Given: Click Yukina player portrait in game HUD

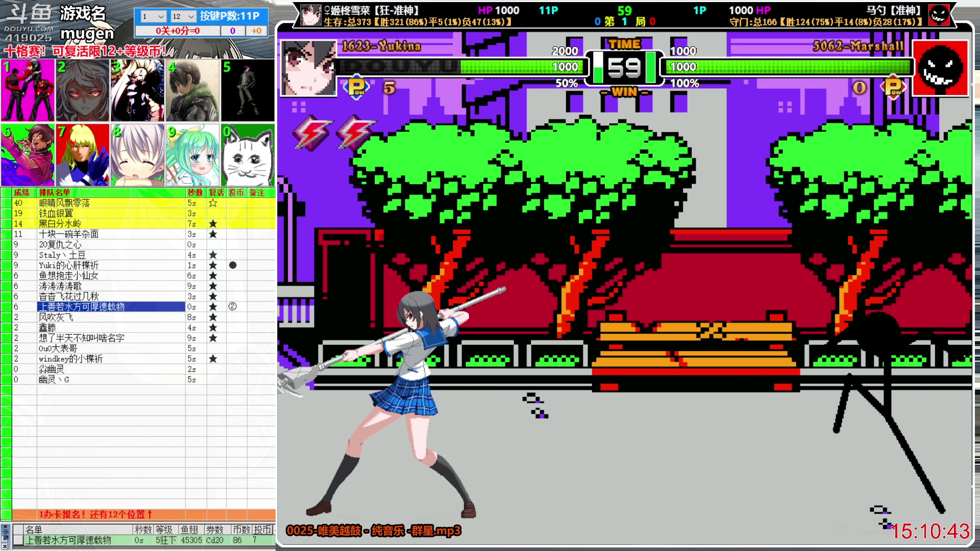Looking at the screenshot, I should coord(308,68).
